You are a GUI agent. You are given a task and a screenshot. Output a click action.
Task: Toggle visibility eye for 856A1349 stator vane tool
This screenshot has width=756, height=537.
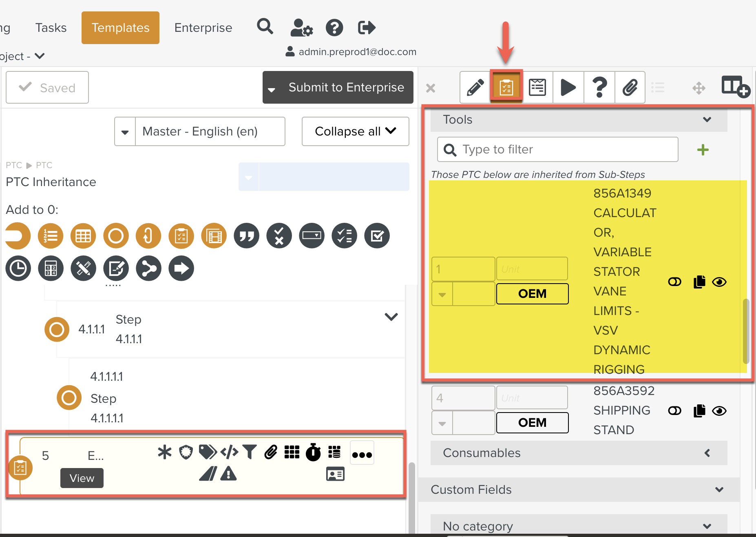720,282
